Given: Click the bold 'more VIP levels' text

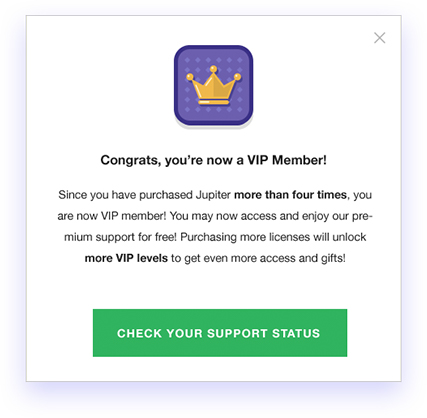Looking at the screenshot, I should pyautogui.click(x=126, y=258).
